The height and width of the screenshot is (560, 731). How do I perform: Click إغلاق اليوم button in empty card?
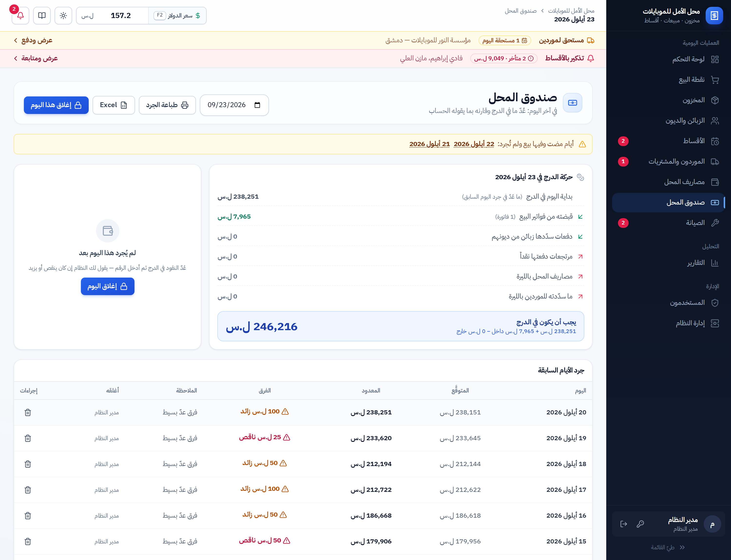point(107,286)
